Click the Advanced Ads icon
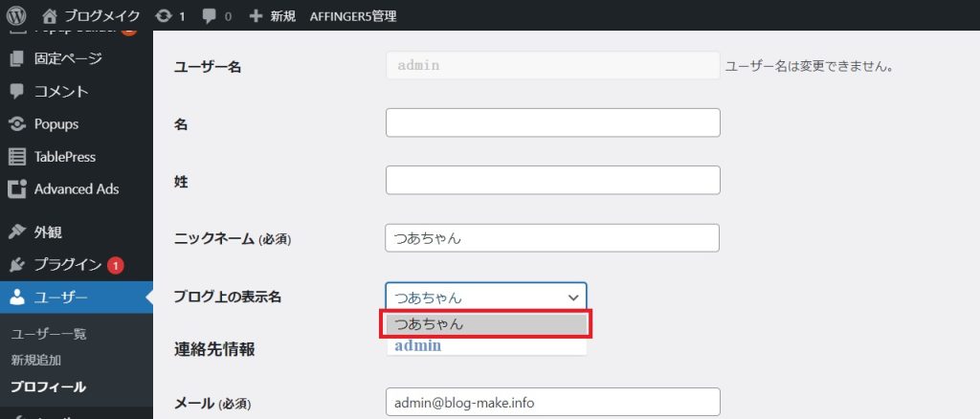 17,188
